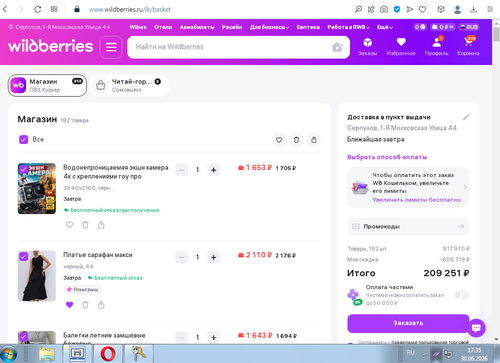This screenshot has width=500, height=363.
Task: Increase Платье сарафан quantity with plus
Action: (x=214, y=257)
